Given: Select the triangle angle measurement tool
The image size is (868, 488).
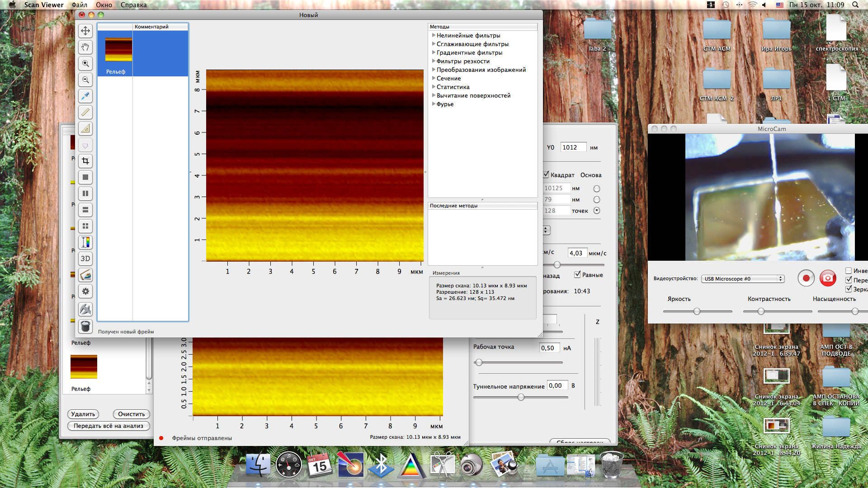Looking at the screenshot, I should [85, 128].
